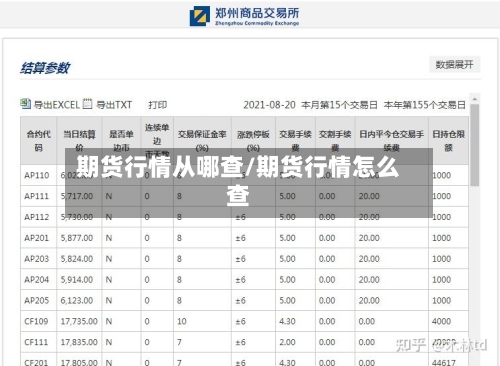This screenshot has height=366, width=500.
Task: Select contract code CF109
Action: tap(36, 321)
